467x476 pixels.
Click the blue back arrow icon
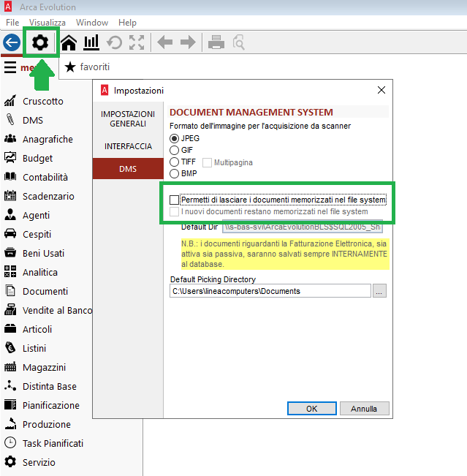coord(11,43)
